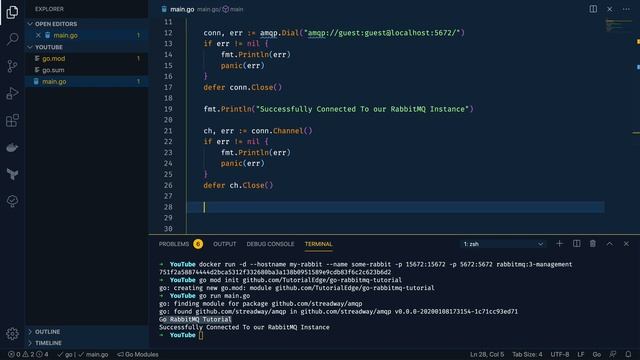Screen dimensions: 640x360
Task: Change Tab Size: 4 indentation setting
Action: (527, 354)
